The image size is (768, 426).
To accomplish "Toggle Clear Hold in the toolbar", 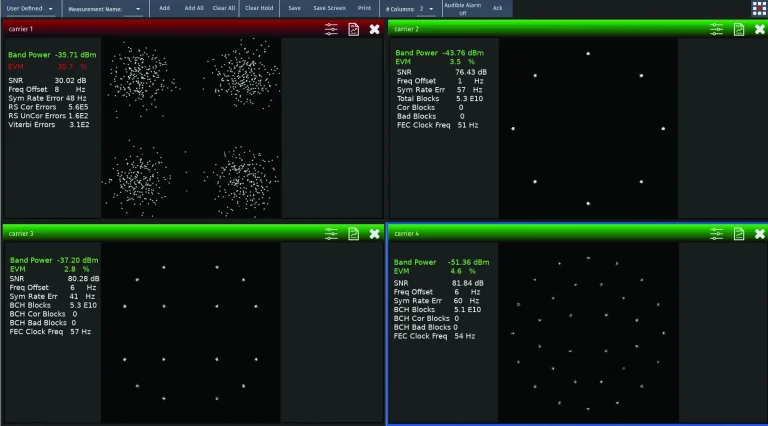I will [x=259, y=8].
